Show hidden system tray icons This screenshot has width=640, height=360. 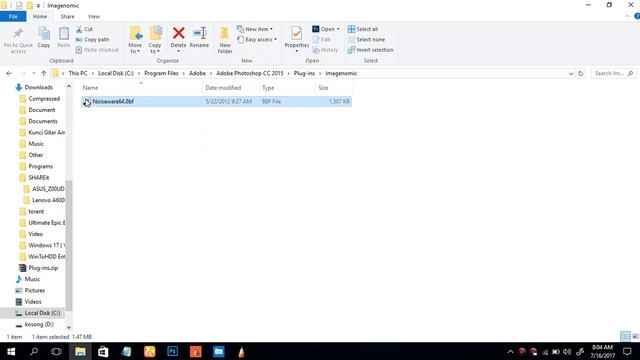point(510,351)
